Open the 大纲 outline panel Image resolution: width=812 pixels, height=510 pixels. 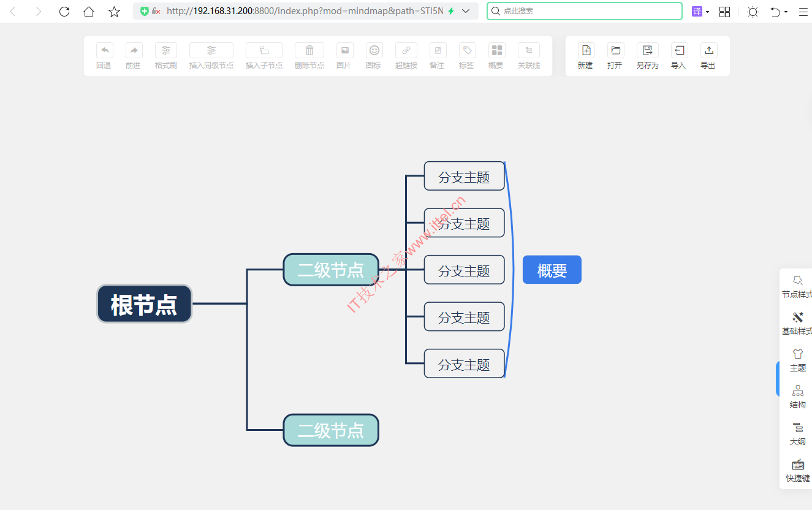click(798, 434)
